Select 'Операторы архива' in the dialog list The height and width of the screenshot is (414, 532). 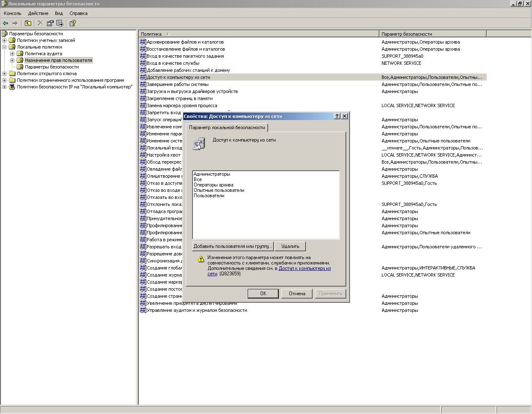(x=213, y=185)
